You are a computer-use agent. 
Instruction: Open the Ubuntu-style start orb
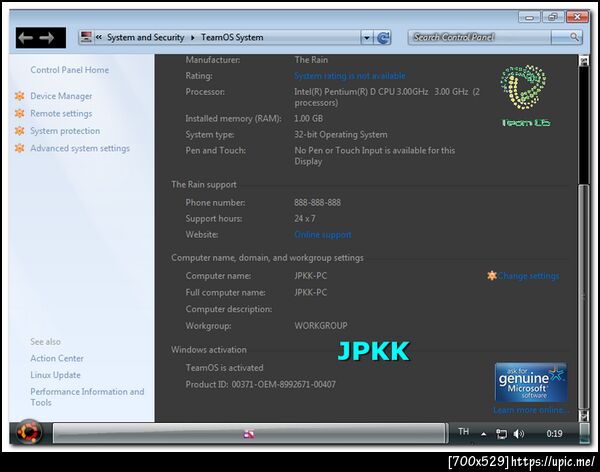pos(29,433)
